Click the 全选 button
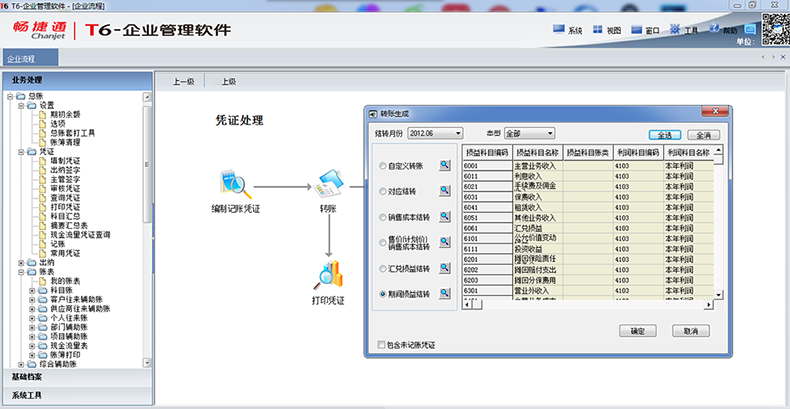The height and width of the screenshot is (409, 790). pyautogui.click(x=665, y=135)
